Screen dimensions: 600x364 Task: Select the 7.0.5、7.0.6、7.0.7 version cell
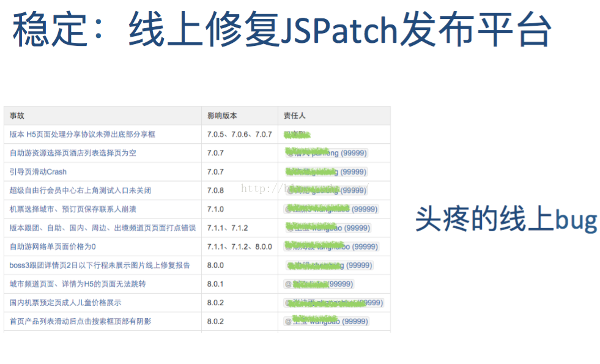click(239, 134)
